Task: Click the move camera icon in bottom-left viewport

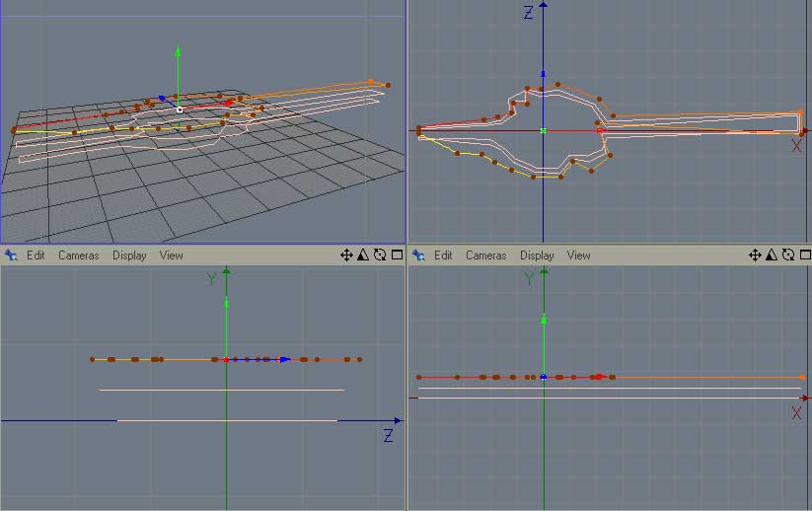Action: click(346, 255)
